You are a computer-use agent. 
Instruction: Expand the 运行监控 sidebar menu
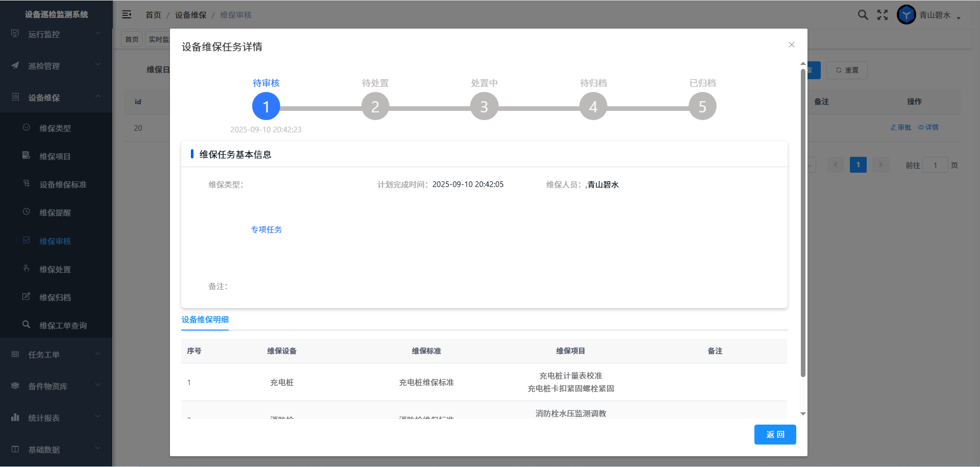pos(56,34)
